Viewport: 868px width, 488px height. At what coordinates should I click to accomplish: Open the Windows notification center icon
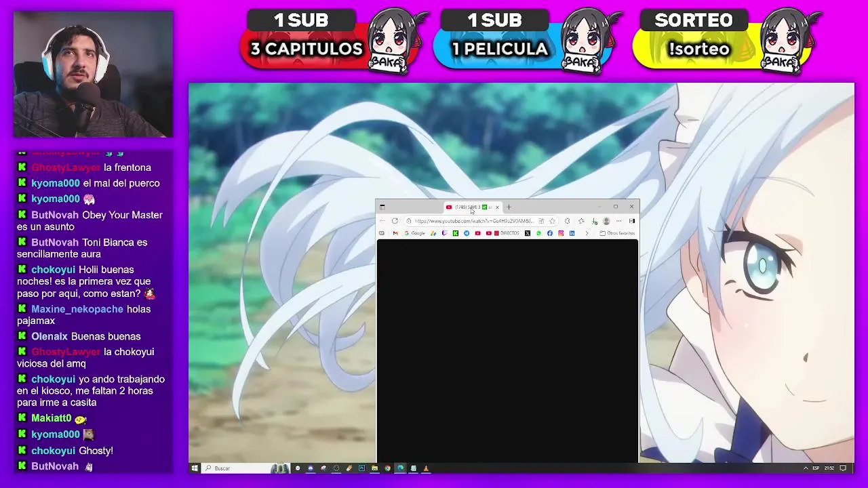(844, 468)
